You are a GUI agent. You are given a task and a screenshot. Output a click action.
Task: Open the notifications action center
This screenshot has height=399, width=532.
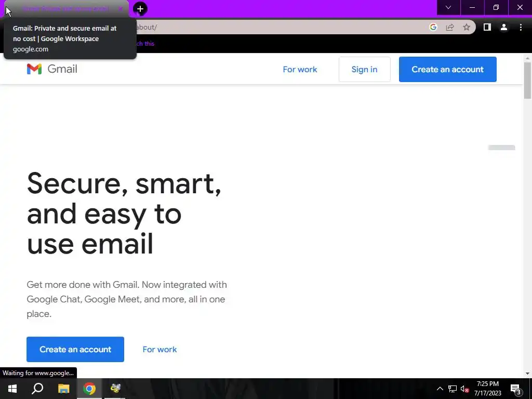tap(515, 389)
